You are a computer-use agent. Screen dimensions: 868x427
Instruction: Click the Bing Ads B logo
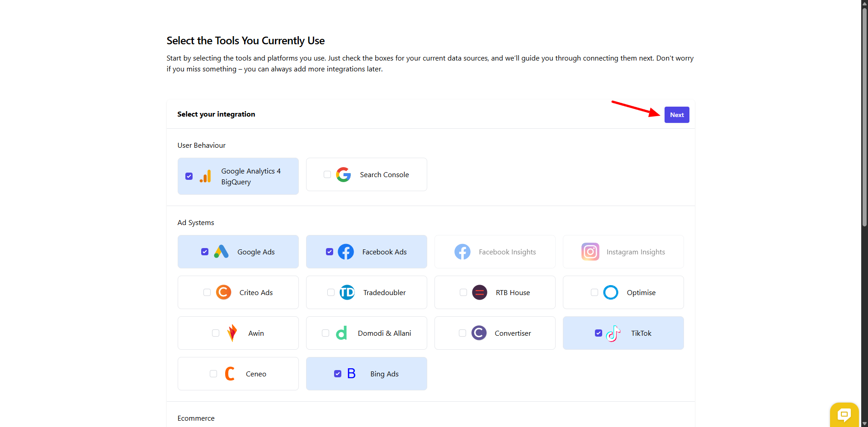click(x=351, y=374)
